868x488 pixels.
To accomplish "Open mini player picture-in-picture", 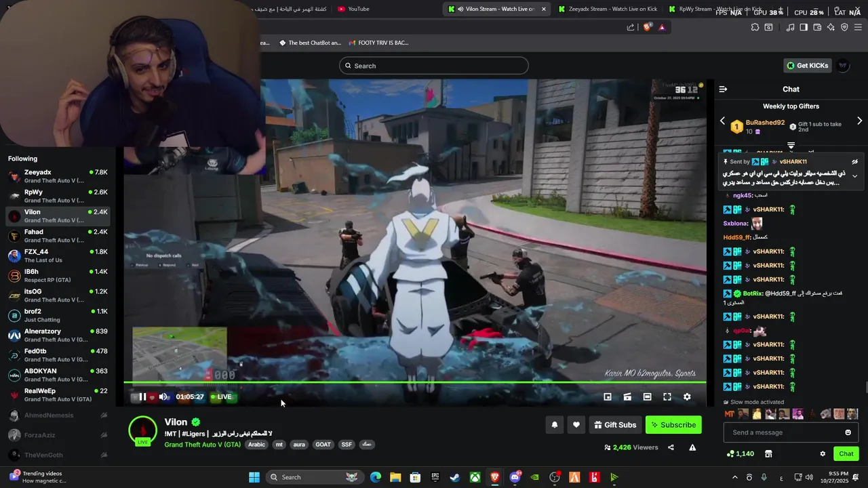I will (608, 396).
